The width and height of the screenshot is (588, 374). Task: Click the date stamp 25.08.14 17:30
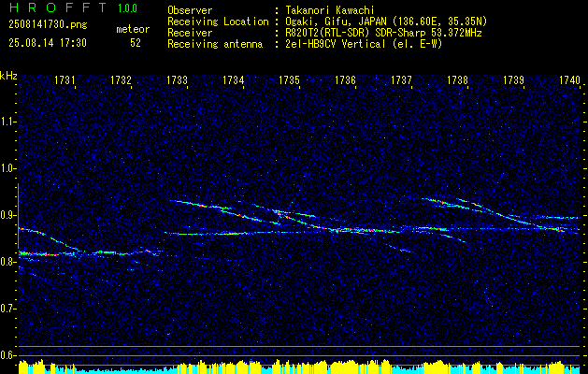[x=48, y=43]
